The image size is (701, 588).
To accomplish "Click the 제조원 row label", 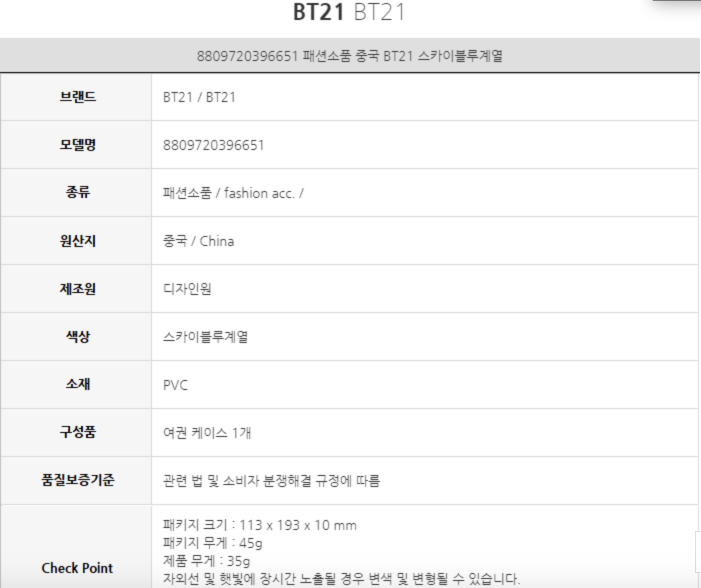I will point(77,288).
